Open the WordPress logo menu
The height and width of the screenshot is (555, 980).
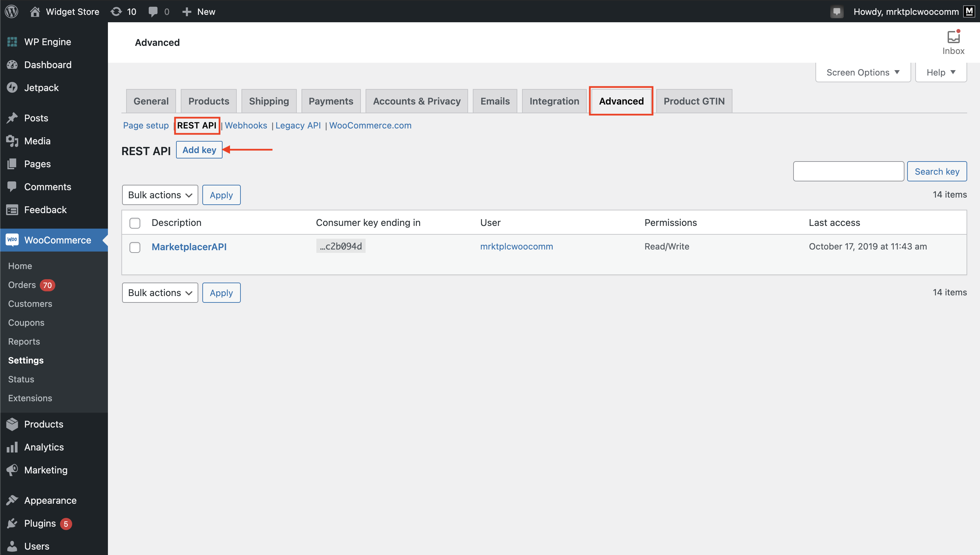pyautogui.click(x=11, y=11)
